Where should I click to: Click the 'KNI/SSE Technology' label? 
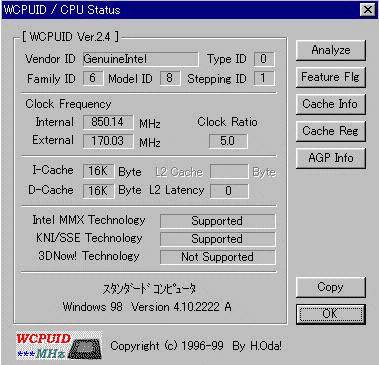(89, 238)
